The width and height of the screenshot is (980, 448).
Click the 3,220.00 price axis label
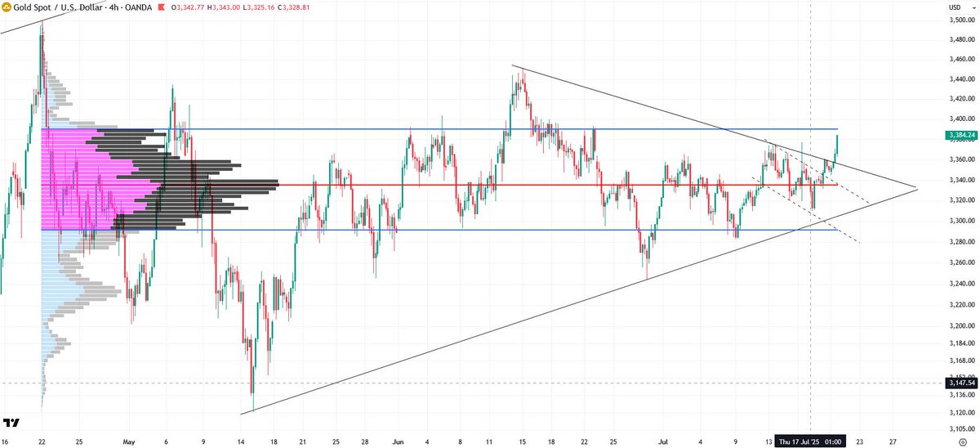coord(960,304)
